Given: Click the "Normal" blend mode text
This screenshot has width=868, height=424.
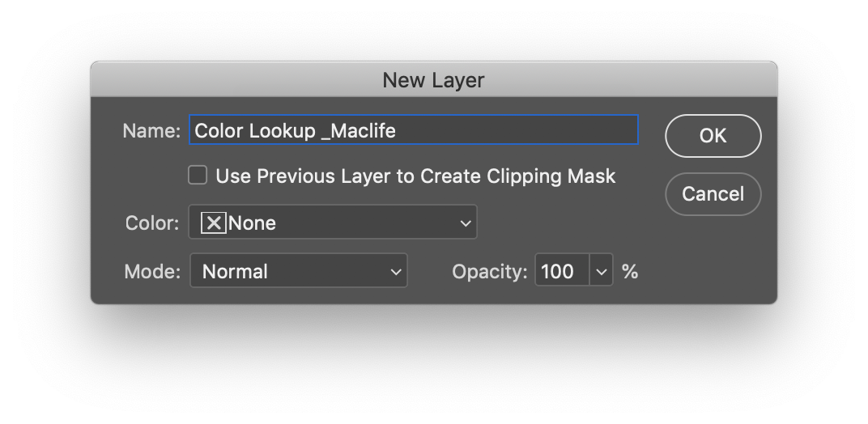Looking at the screenshot, I should (x=235, y=272).
